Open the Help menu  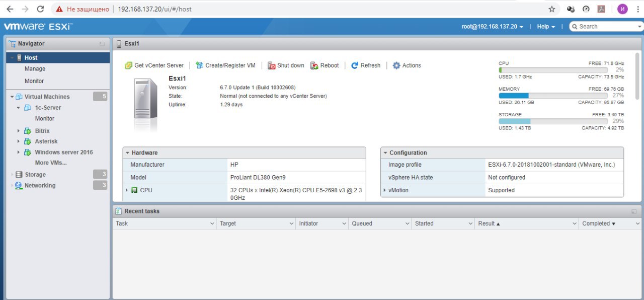pos(546,27)
